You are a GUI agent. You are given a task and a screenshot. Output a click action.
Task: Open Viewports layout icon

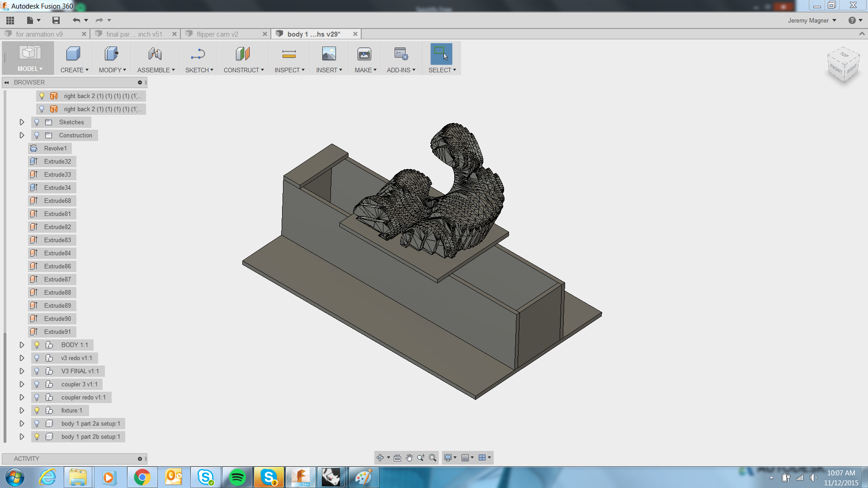pos(482,458)
